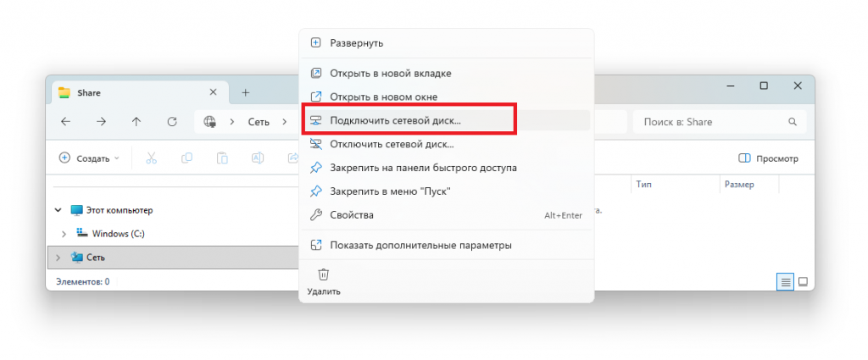Click the search magnifier icon
This screenshot has height=360, width=868.
[793, 122]
